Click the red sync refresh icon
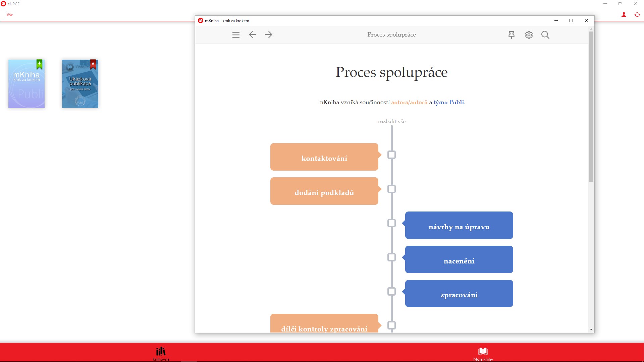Viewport: 644px width, 362px height. click(637, 15)
